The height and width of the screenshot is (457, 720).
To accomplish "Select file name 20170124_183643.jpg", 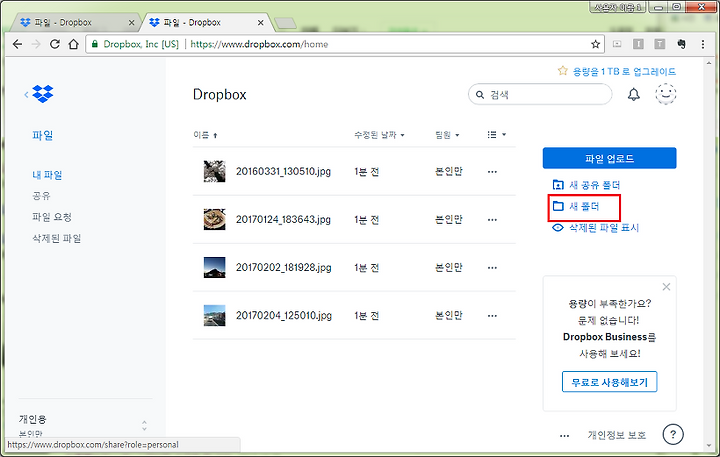I will tap(283, 220).
